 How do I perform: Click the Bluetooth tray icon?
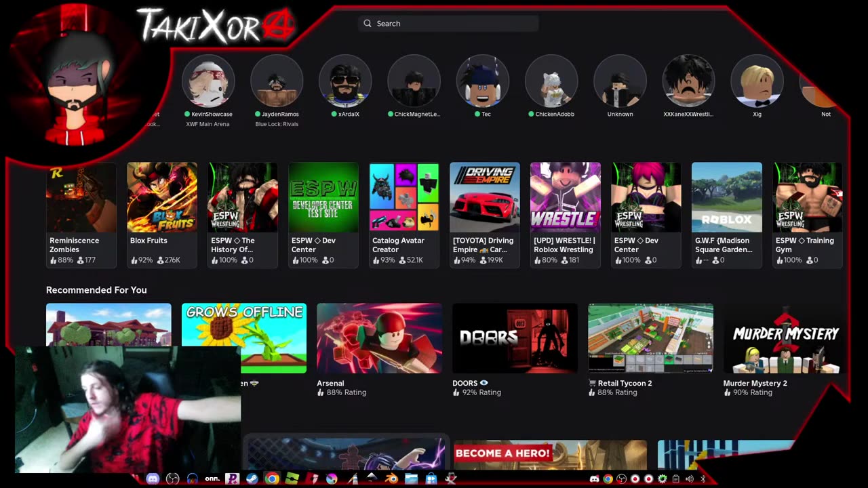click(x=703, y=479)
